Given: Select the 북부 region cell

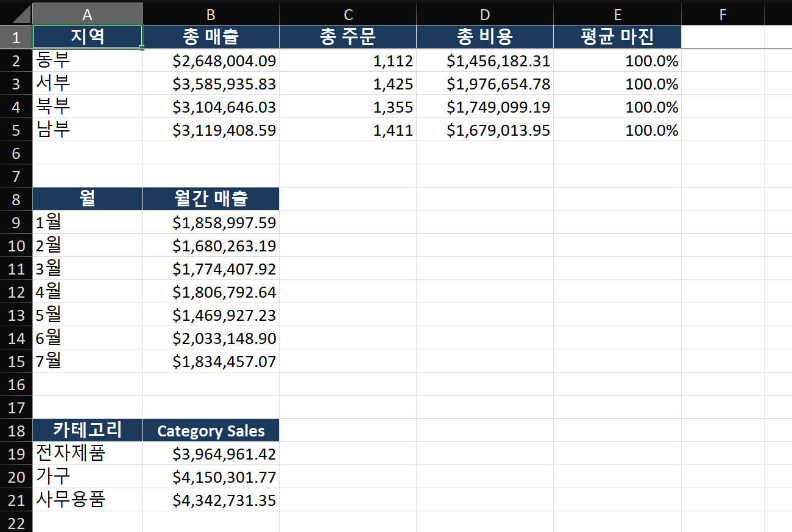Looking at the screenshot, I should point(87,107).
